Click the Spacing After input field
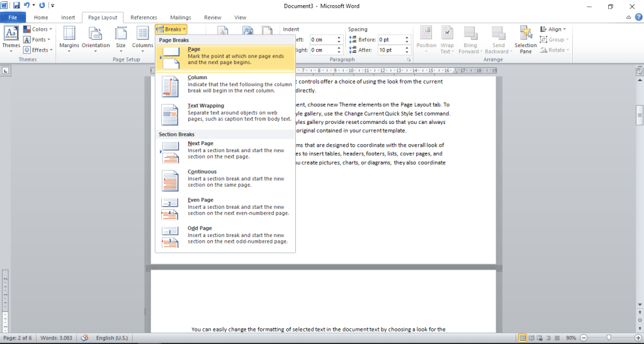 (393, 50)
